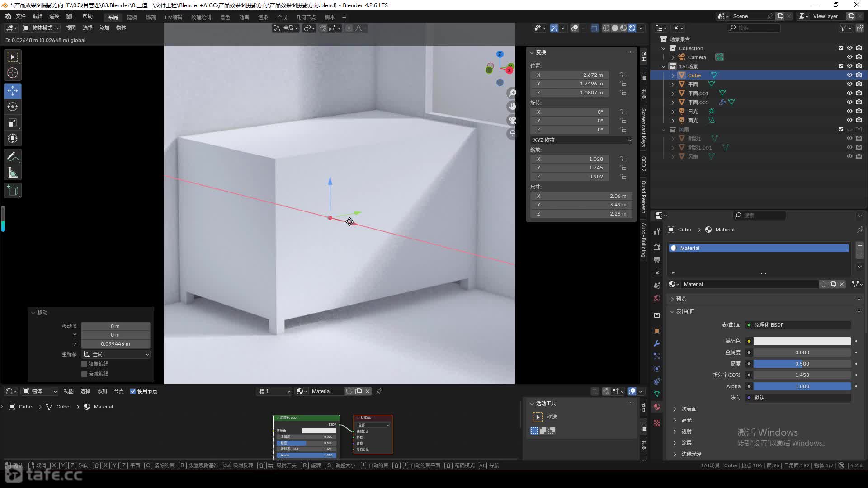This screenshot has width=868, height=488.
Task: Open the node editor 节点 menu
Action: [x=119, y=391]
